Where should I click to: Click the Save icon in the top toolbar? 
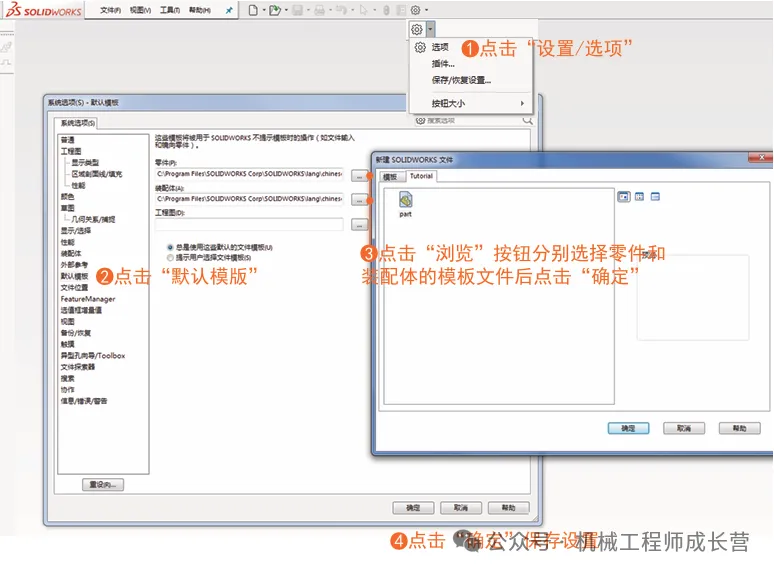click(x=298, y=10)
